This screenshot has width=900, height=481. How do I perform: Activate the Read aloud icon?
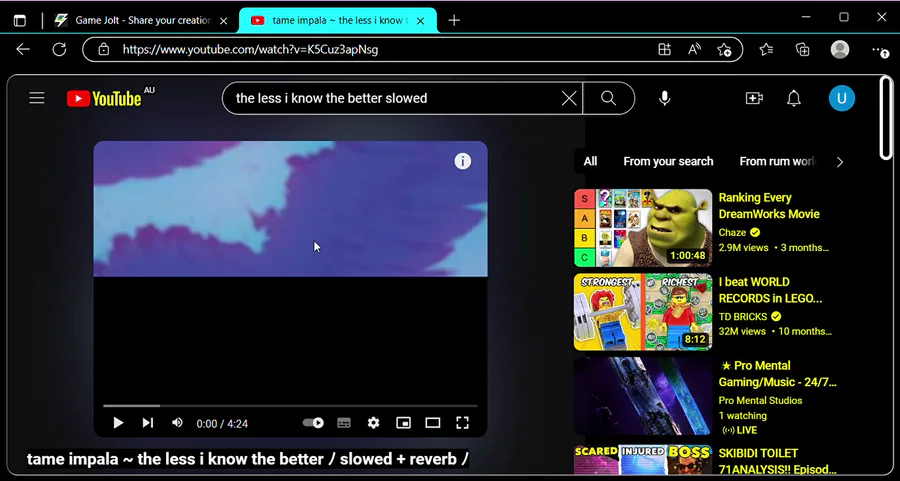coord(695,49)
